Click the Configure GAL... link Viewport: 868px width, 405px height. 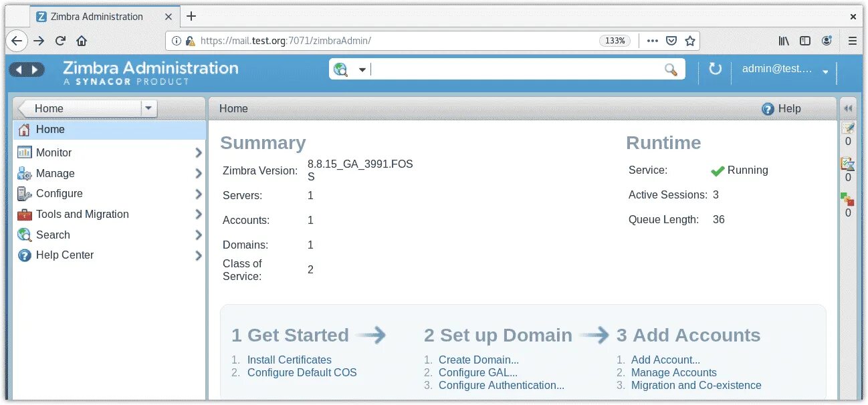tap(478, 372)
